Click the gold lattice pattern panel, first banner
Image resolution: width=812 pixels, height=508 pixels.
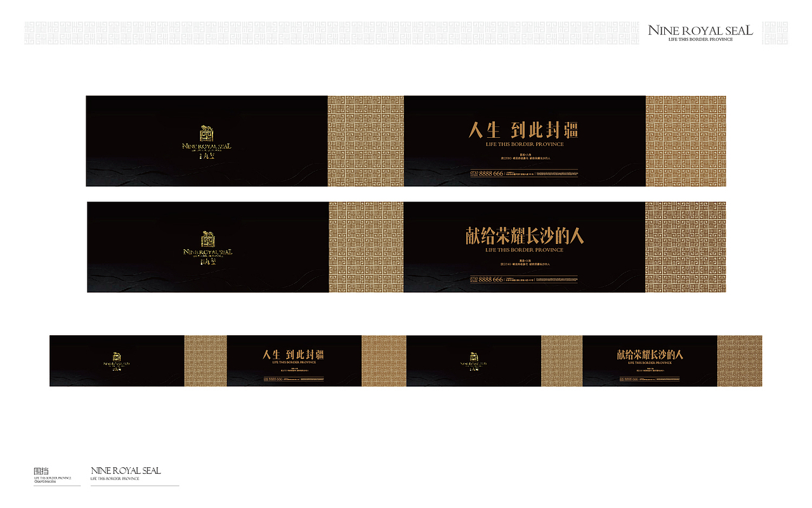pos(365,141)
